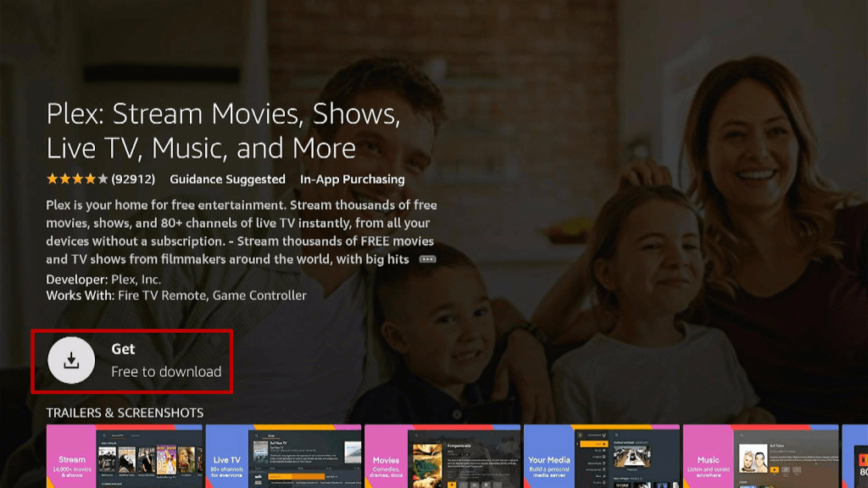Click the download arrow icon
Viewport: 868px width, 488px height.
(x=71, y=360)
